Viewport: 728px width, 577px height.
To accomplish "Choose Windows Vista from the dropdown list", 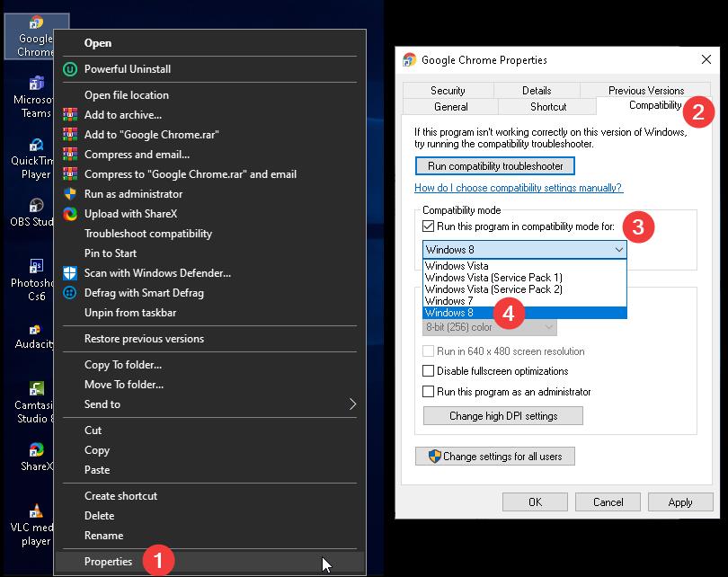I will tap(525, 266).
